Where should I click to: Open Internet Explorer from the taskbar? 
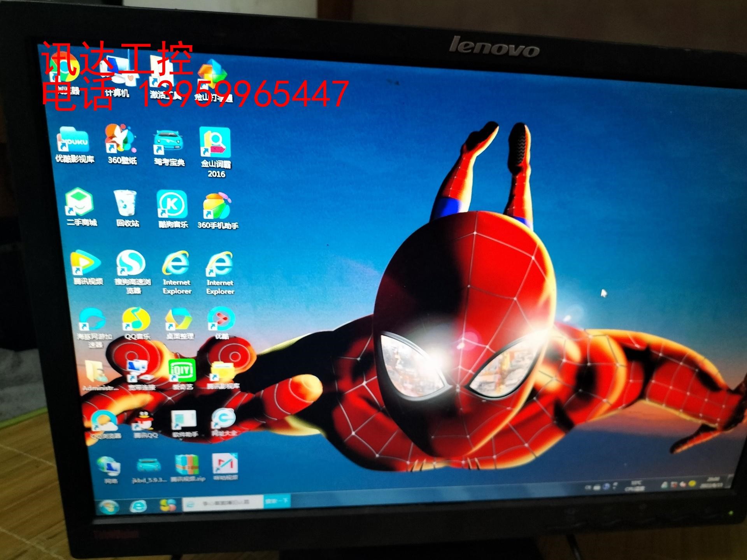138,506
